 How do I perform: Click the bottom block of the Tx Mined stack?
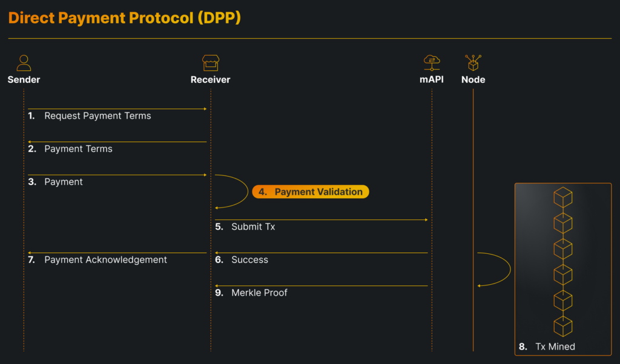(563, 326)
